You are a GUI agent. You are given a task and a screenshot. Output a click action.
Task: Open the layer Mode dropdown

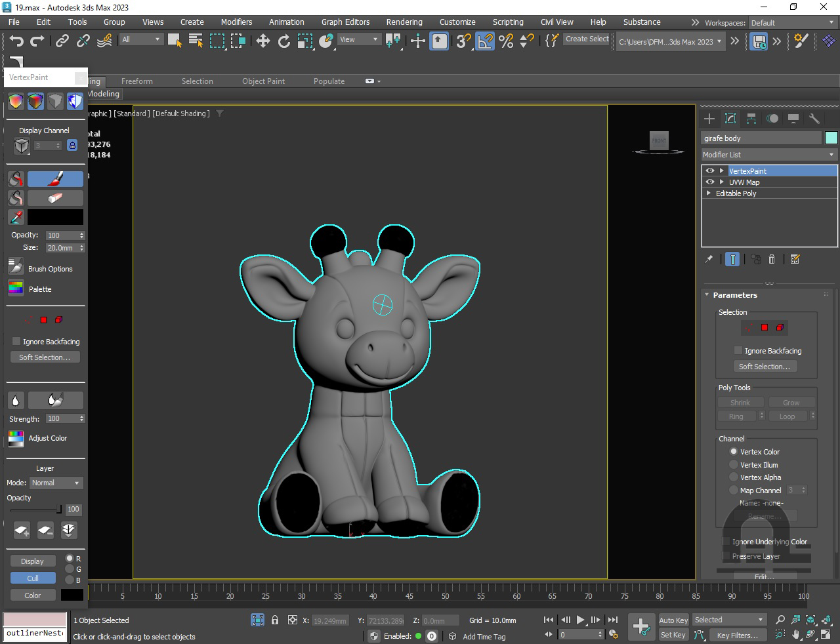tap(56, 483)
